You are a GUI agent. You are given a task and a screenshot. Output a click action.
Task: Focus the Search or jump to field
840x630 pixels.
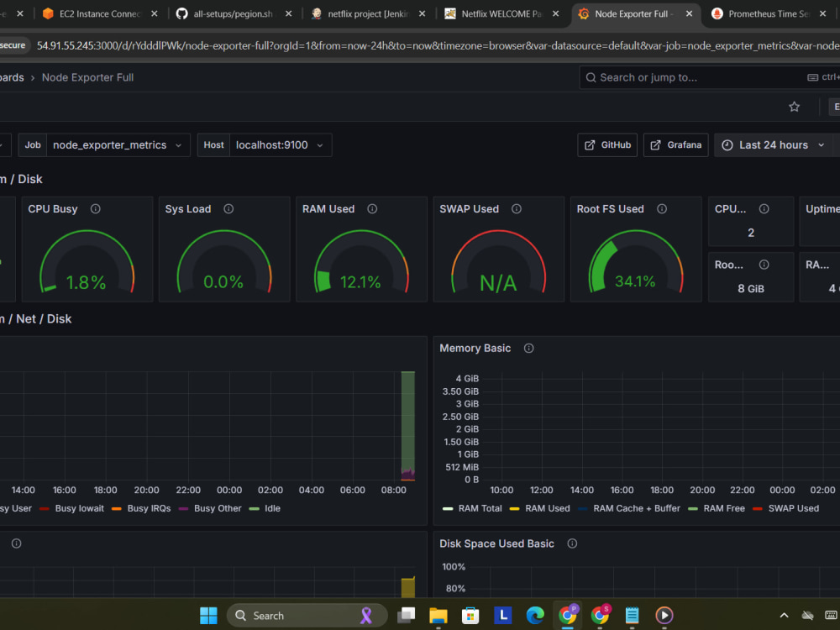tap(708, 77)
